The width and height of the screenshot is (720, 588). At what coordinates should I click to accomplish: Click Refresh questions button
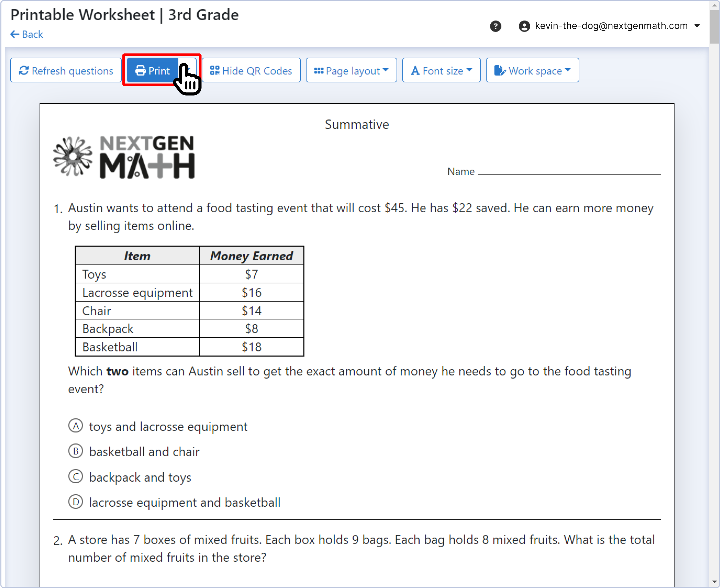click(x=66, y=70)
